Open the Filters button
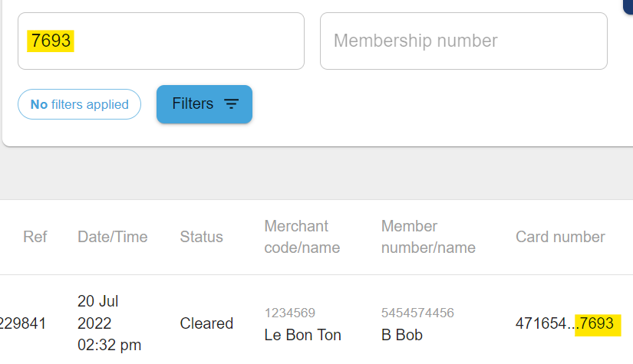The image size is (633, 364). point(204,104)
